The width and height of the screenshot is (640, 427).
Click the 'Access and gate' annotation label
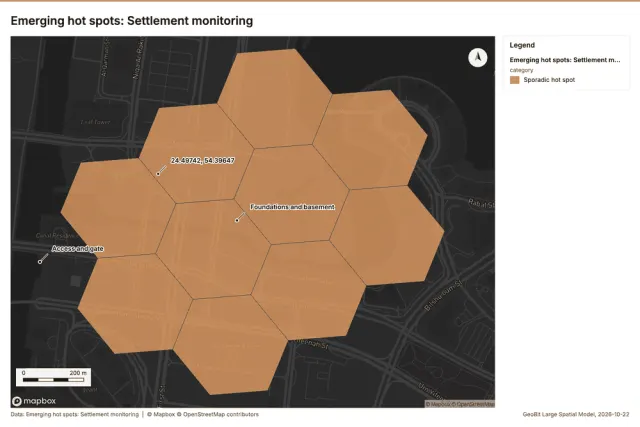pyautogui.click(x=78, y=249)
